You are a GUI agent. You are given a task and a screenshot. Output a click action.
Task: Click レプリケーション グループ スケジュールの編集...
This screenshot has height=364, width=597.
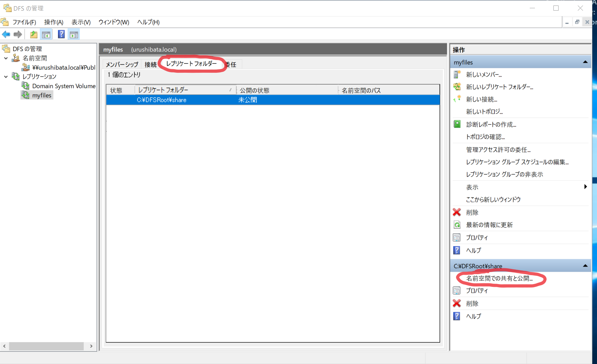(x=517, y=162)
